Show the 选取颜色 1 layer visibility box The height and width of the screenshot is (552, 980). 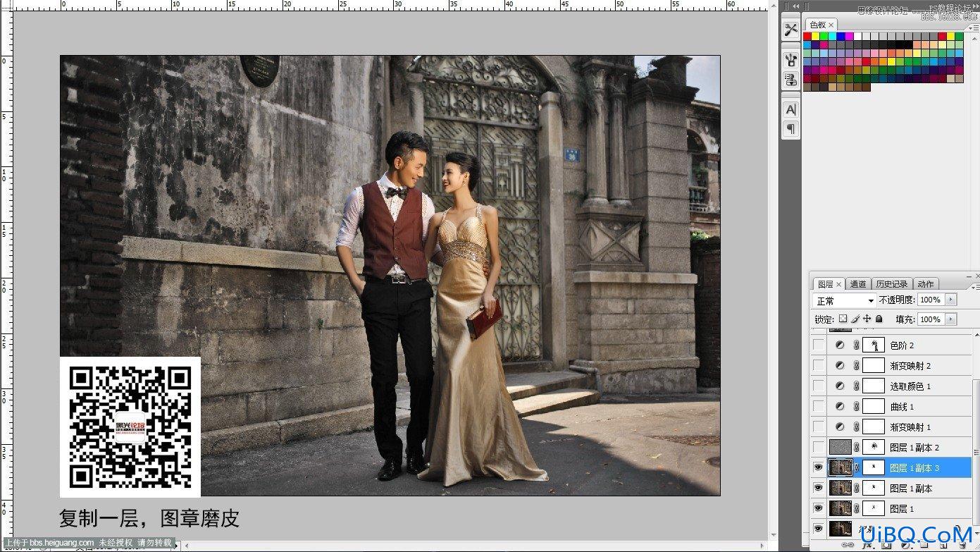(818, 386)
